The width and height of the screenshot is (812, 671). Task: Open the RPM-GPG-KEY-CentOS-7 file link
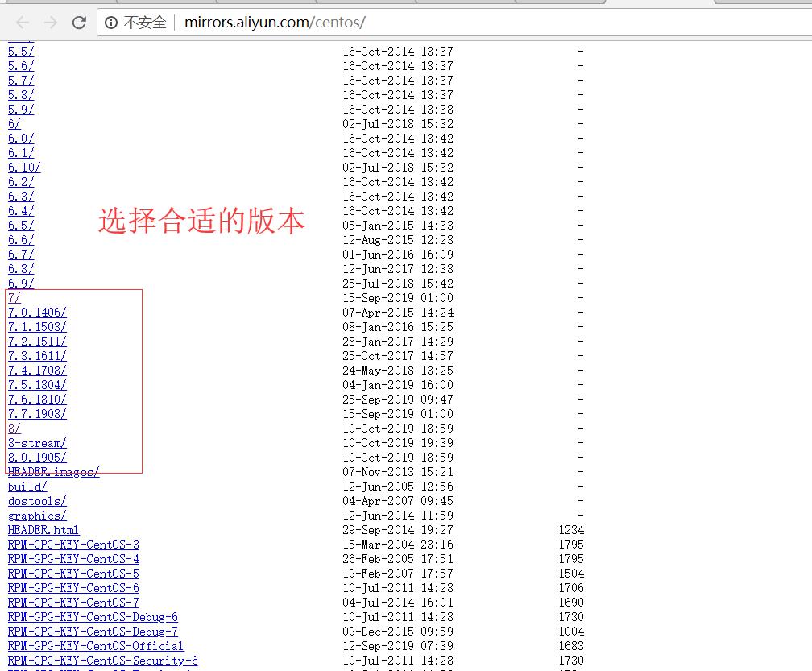[73, 603]
